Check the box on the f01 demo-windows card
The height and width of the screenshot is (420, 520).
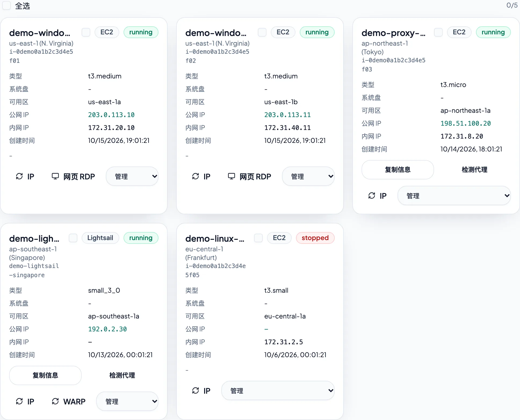point(86,32)
